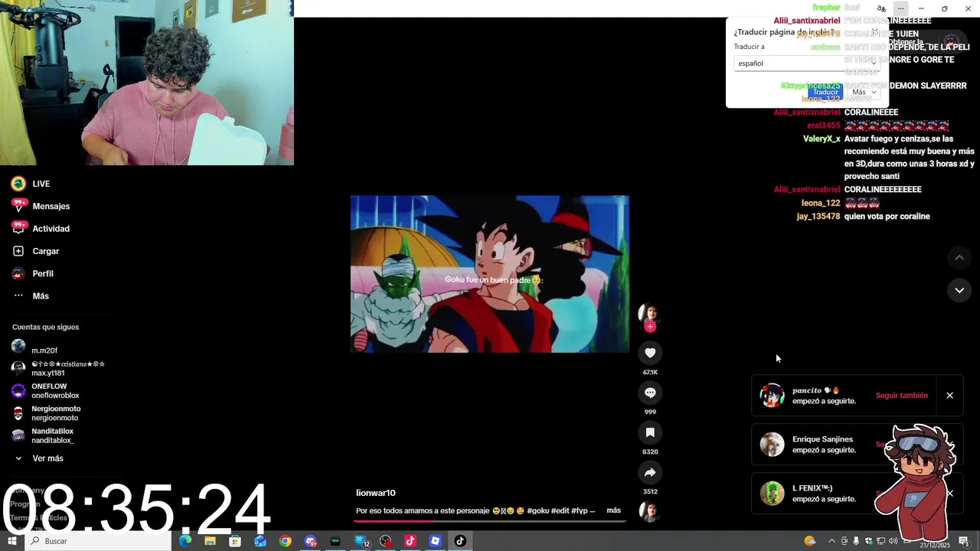Save the video with the bookmark icon
The height and width of the screenshot is (551, 980).
(x=650, y=432)
